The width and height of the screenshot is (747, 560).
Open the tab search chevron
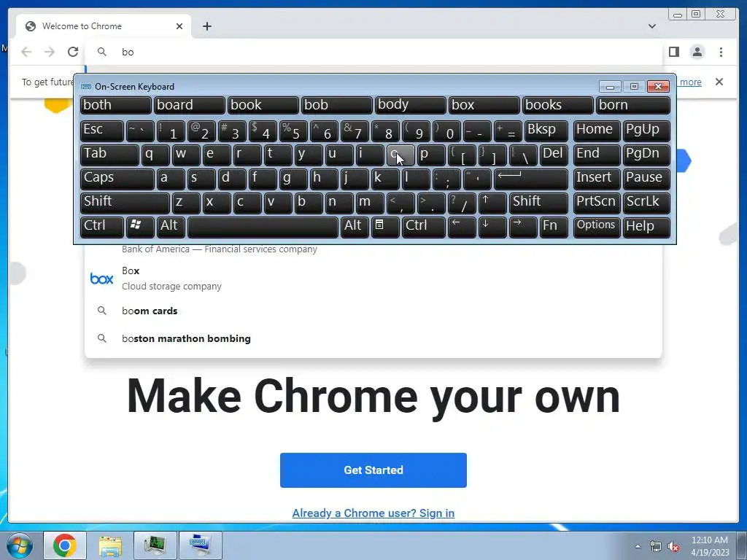tap(651, 26)
